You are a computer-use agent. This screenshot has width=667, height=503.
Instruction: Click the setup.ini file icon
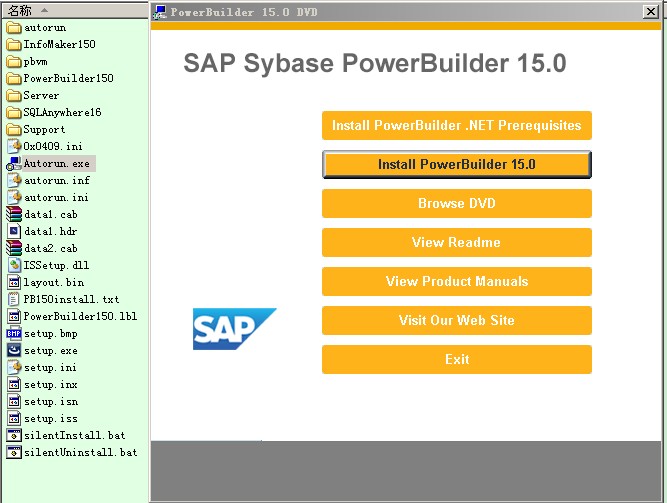tap(14, 368)
